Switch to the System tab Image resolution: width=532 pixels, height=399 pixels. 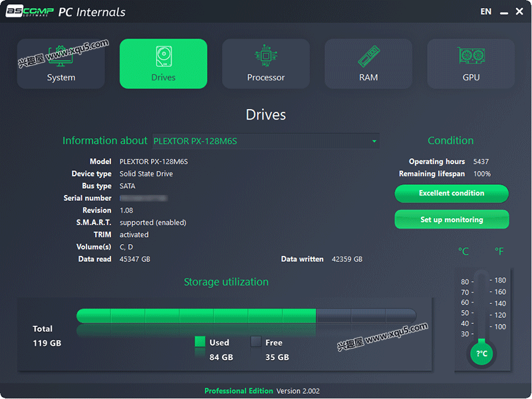pos(61,63)
